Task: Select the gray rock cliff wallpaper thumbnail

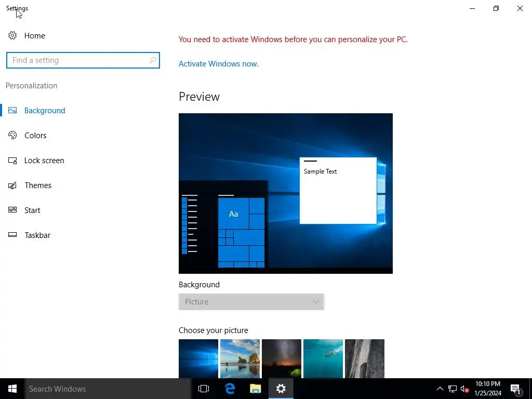Action: click(365, 358)
